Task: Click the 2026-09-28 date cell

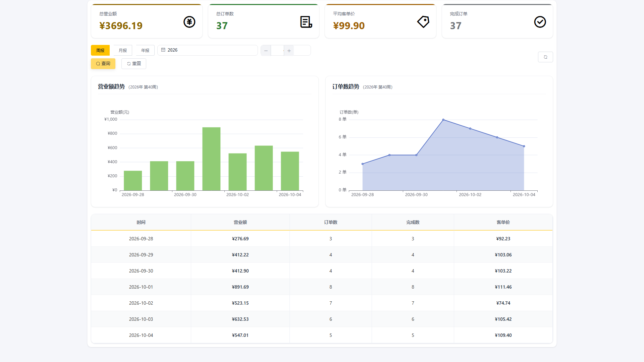Action: tap(141, 239)
